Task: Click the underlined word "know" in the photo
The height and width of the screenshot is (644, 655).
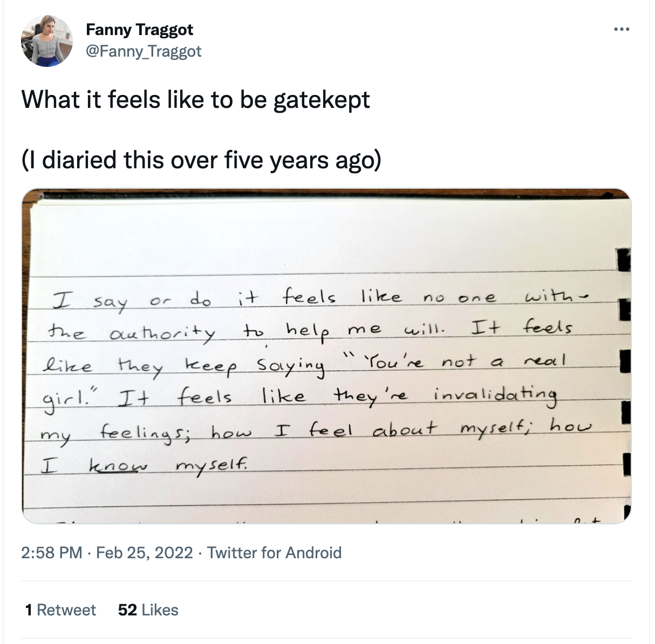Action: pos(118,464)
